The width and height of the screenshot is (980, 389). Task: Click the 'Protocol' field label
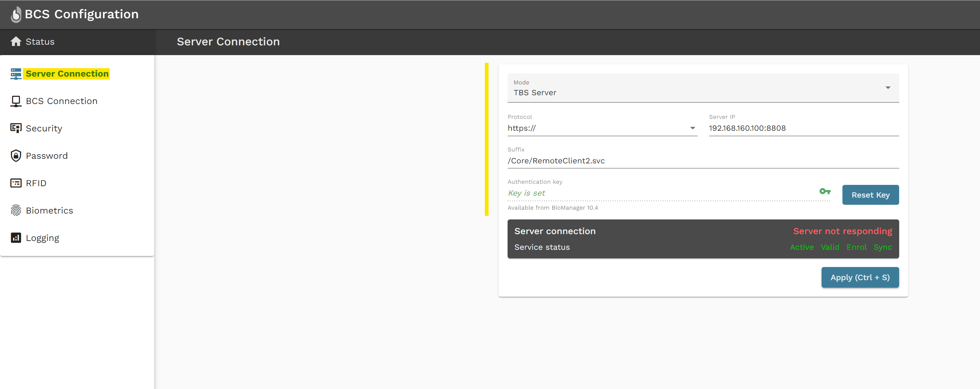point(520,117)
